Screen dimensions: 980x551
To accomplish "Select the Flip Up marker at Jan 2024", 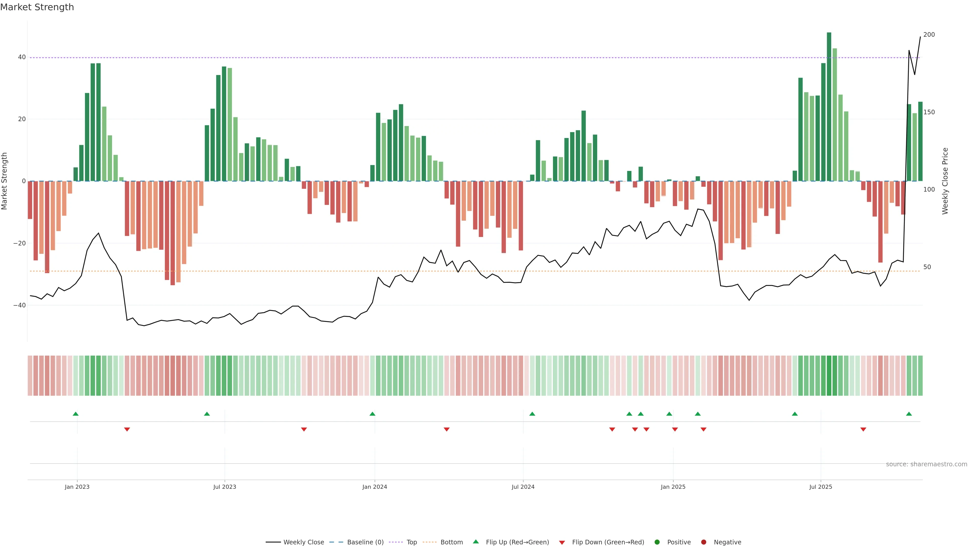I will pyautogui.click(x=372, y=414).
